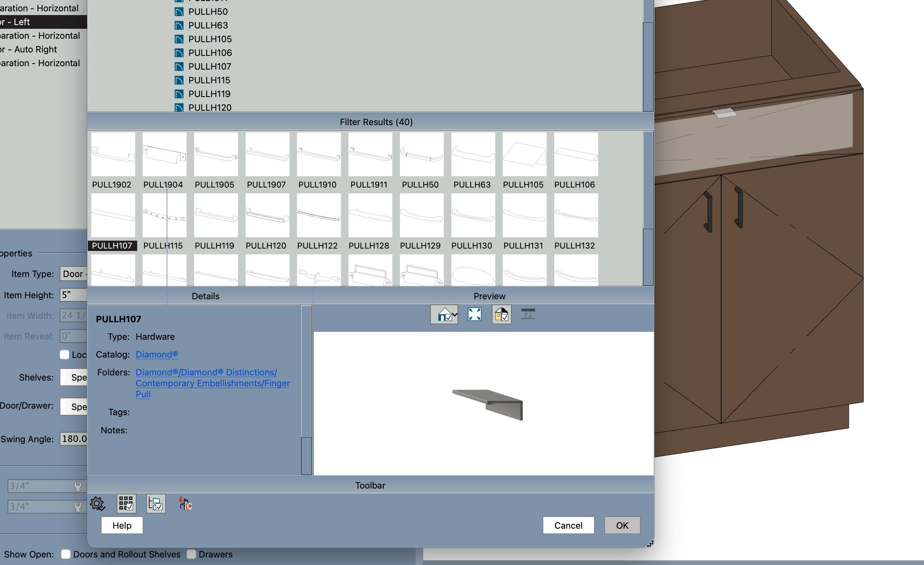The image size is (924, 565).
Task: Click the fill window preview icon
Action: click(474, 314)
